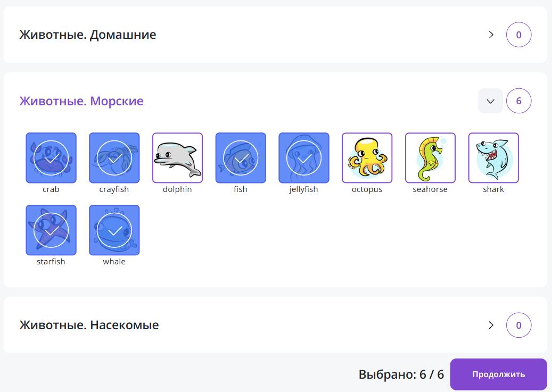Collapse the Животные. Морские section chevron
The image size is (552, 392).
[490, 101]
